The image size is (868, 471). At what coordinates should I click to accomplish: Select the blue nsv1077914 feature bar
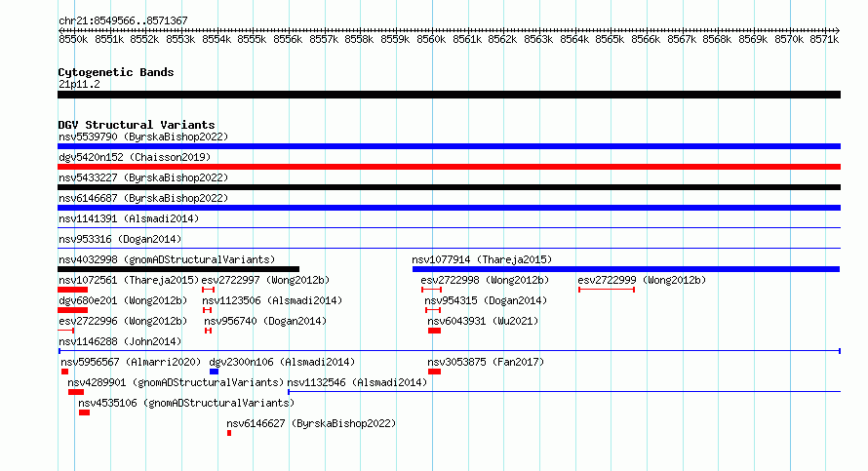(x=626, y=269)
